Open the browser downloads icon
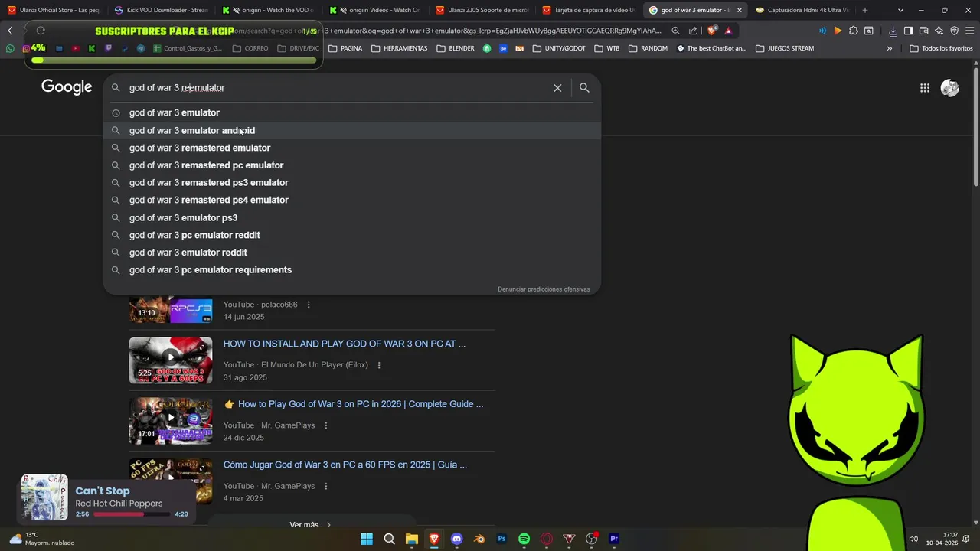The image size is (980, 551). [893, 31]
